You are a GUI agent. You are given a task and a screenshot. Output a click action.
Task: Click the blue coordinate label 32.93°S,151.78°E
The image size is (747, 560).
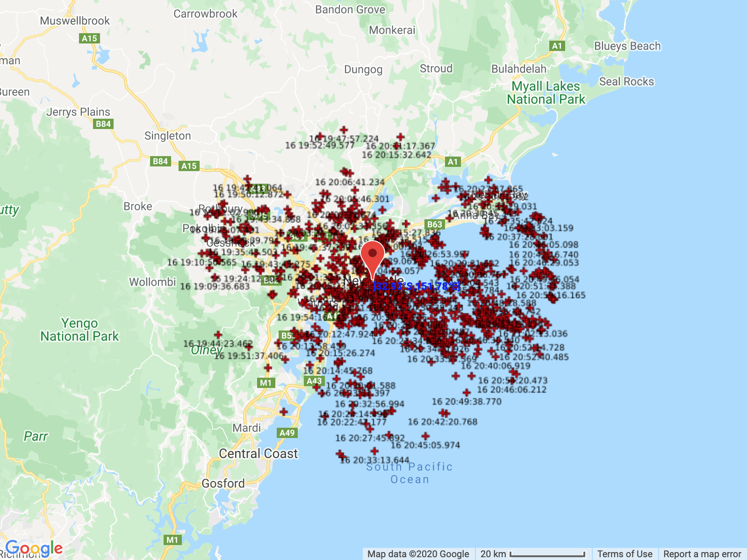pos(417,286)
